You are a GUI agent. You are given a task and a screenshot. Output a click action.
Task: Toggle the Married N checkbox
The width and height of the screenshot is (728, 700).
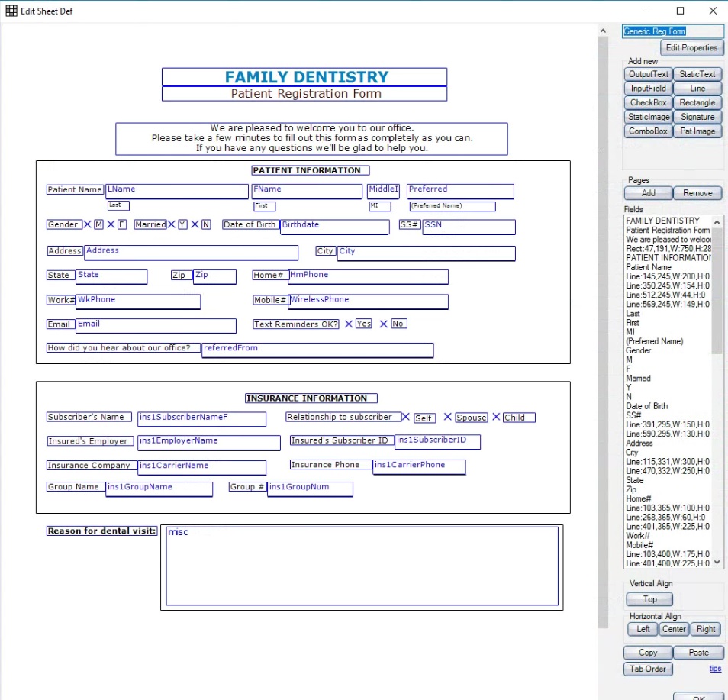coord(195,225)
